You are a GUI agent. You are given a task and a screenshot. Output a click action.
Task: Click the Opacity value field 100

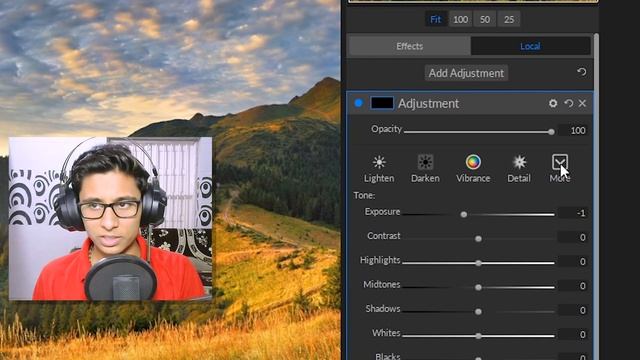pos(573,131)
